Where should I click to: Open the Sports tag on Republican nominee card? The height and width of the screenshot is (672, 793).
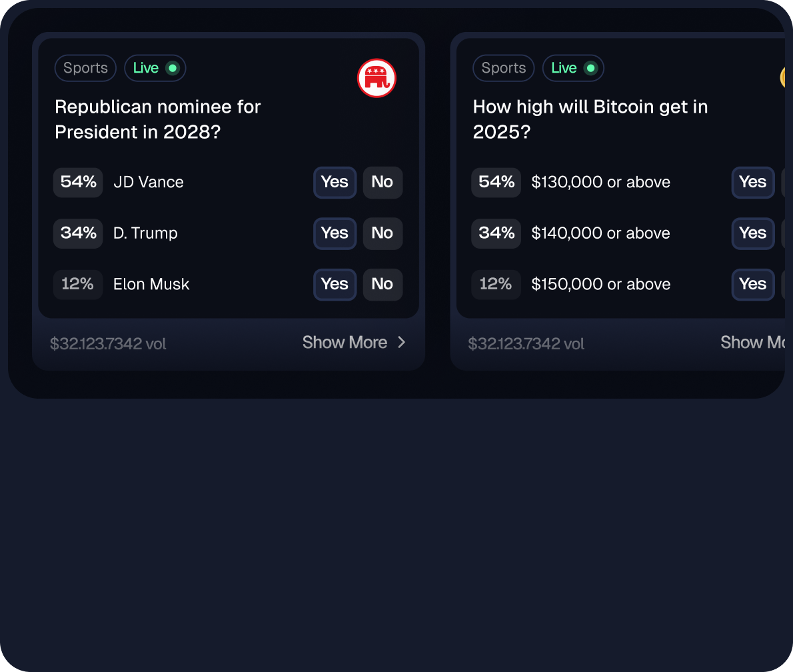pyautogui.click(x=85, y=68)
